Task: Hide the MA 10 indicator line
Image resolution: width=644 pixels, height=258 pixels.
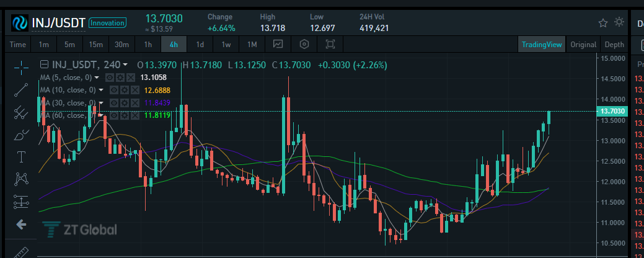Action: point(114,90)
